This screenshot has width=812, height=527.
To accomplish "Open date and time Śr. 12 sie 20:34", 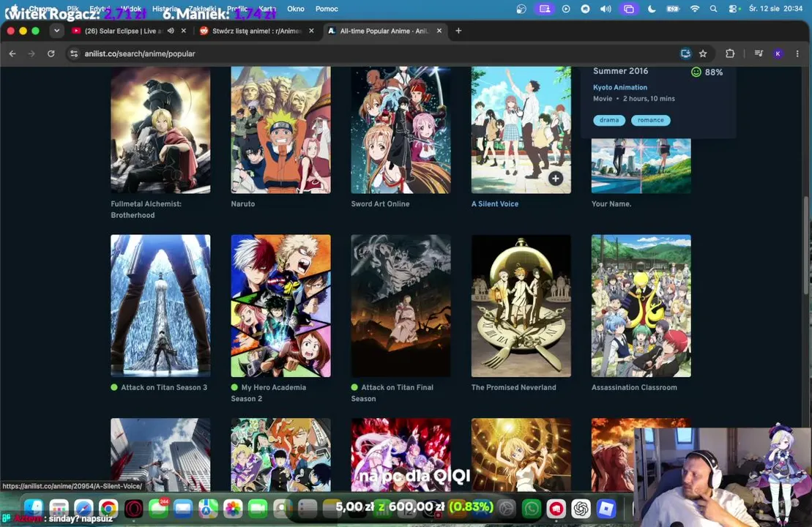I will [775, 9].
